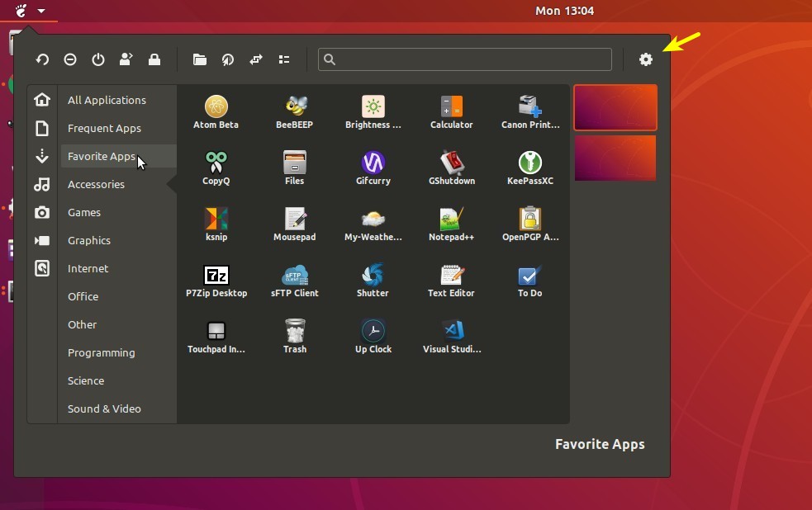Click the GNOME foot menu button
Viewport: 812px width, 510px height.
tap(21, 11)
